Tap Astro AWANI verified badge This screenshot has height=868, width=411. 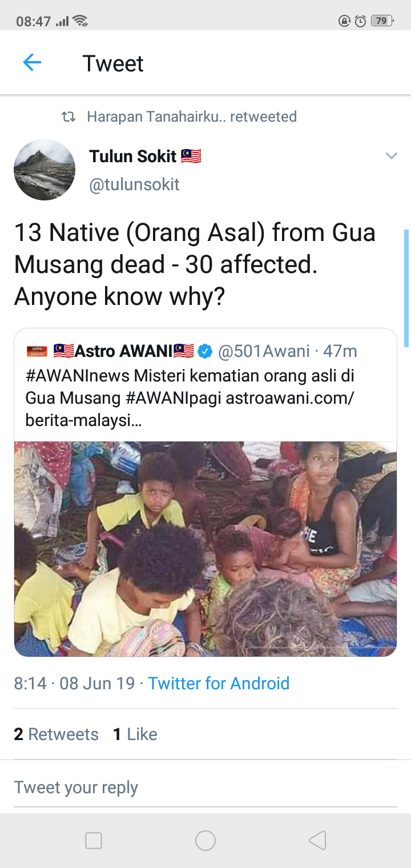click(205, 351)
